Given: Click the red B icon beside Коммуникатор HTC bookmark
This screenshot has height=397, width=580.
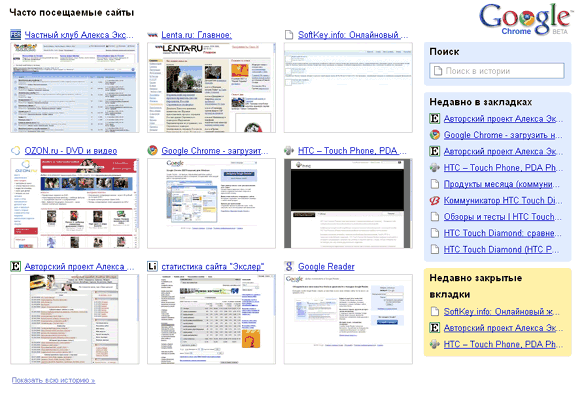Looking at the screenshot, I should (x=435, y=201).
